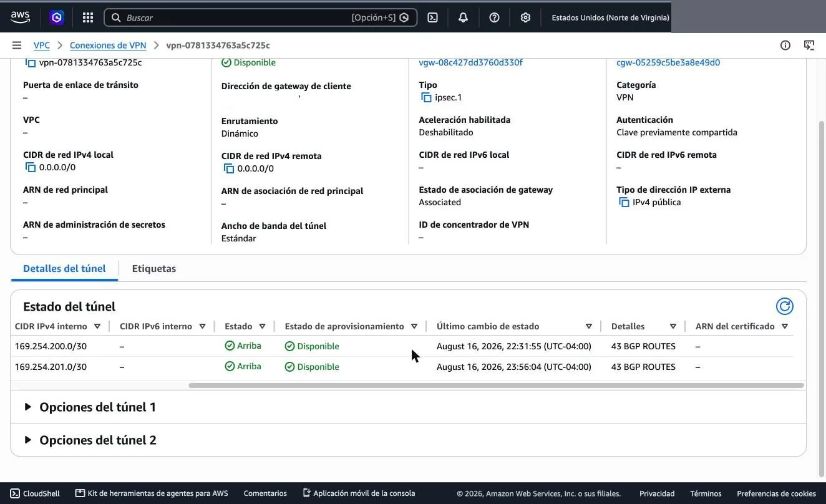
Task: Open the help question mark menu
Action: click(494, 17)
